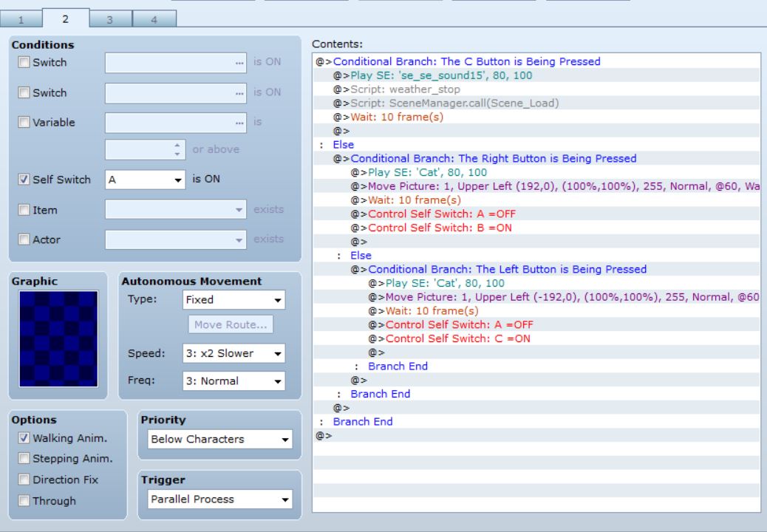Go to event page tab 4

(x=154, y=19)
